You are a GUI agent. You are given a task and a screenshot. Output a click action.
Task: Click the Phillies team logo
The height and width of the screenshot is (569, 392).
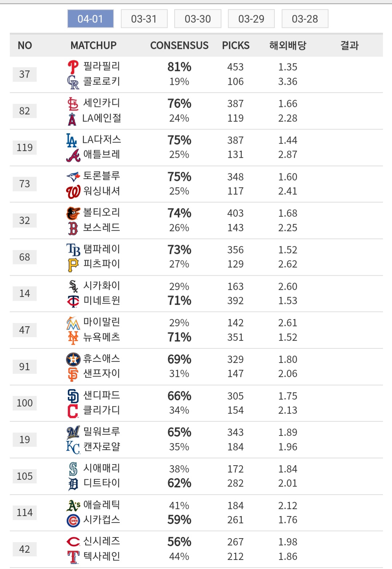pos(73,67)
